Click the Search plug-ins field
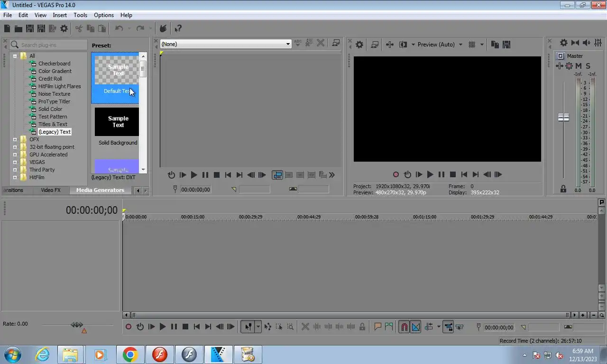607x364 pixels. point(48,45)
